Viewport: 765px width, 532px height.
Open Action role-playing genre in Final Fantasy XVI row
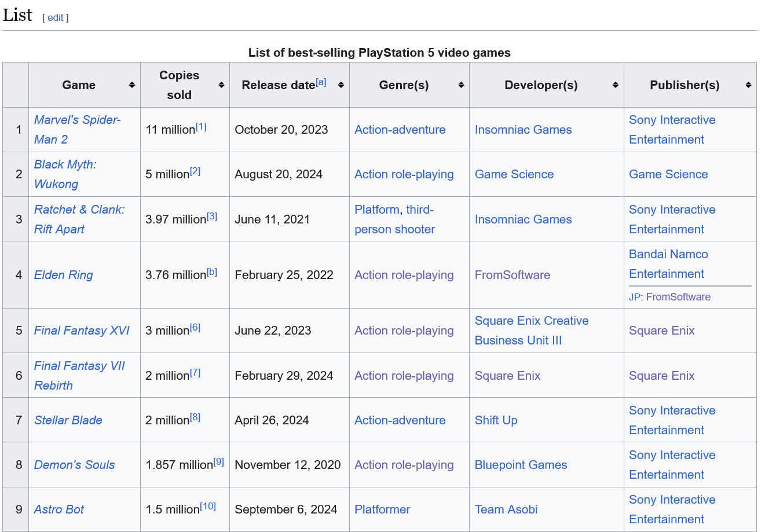point(404,331)
